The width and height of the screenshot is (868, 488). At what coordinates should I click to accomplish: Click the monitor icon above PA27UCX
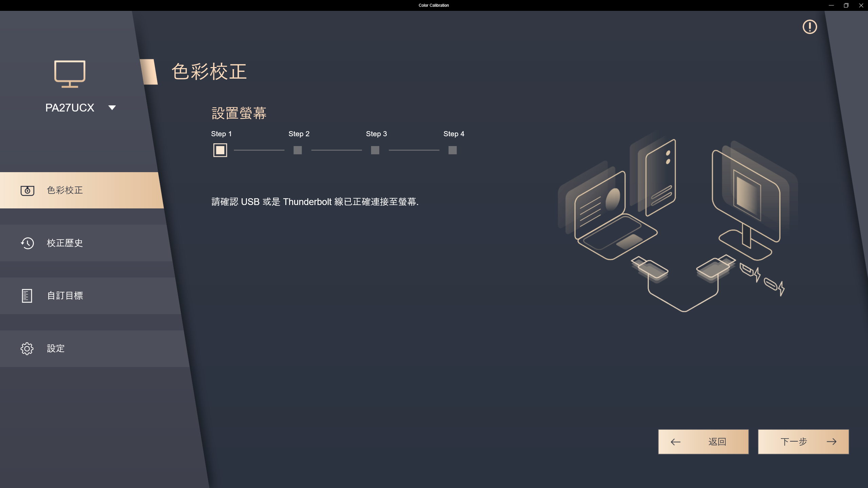click(x=70, y=74)
